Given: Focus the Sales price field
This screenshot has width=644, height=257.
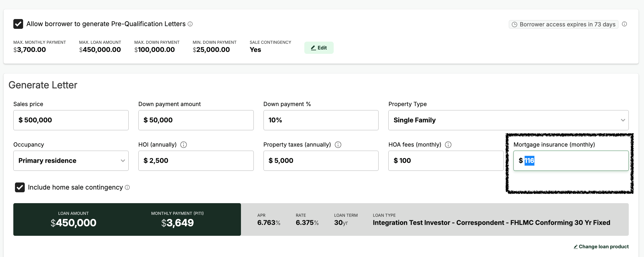Looking at the screenshot, I should (71, 120).
